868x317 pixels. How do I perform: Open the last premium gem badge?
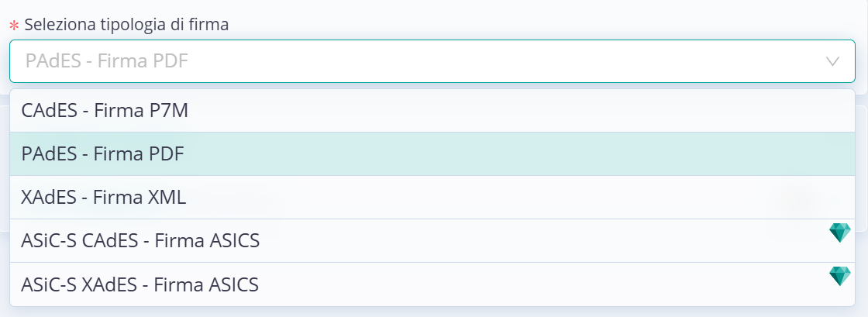[839, 275]
